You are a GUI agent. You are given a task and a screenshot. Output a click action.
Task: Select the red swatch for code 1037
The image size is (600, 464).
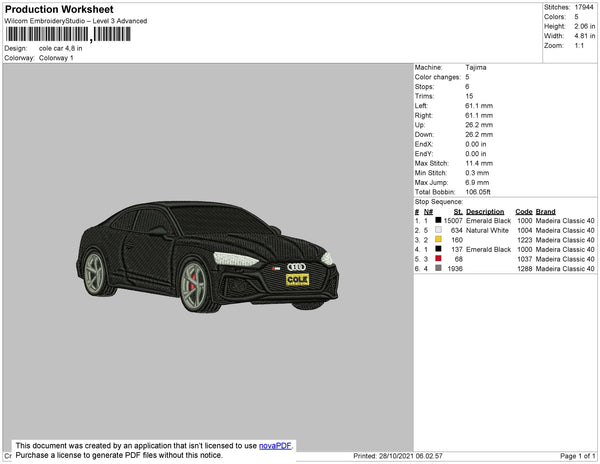(x=438, y=259)
